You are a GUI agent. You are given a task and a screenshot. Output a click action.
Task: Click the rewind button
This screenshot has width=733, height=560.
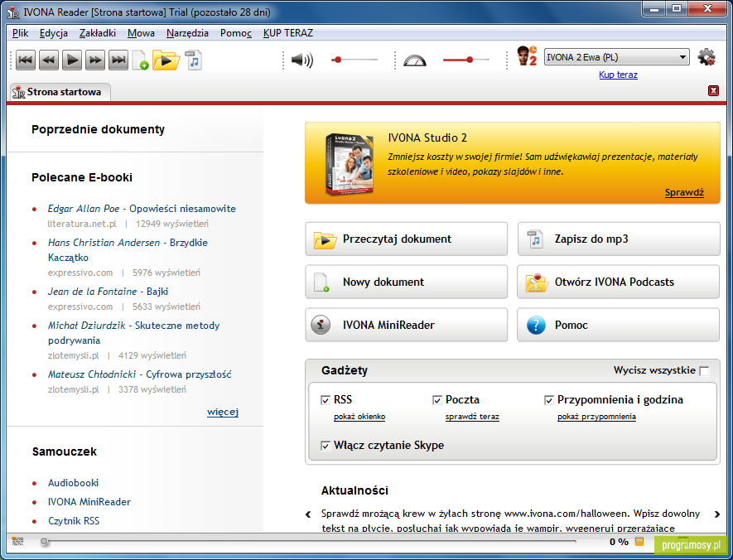(x=49, y=60)
